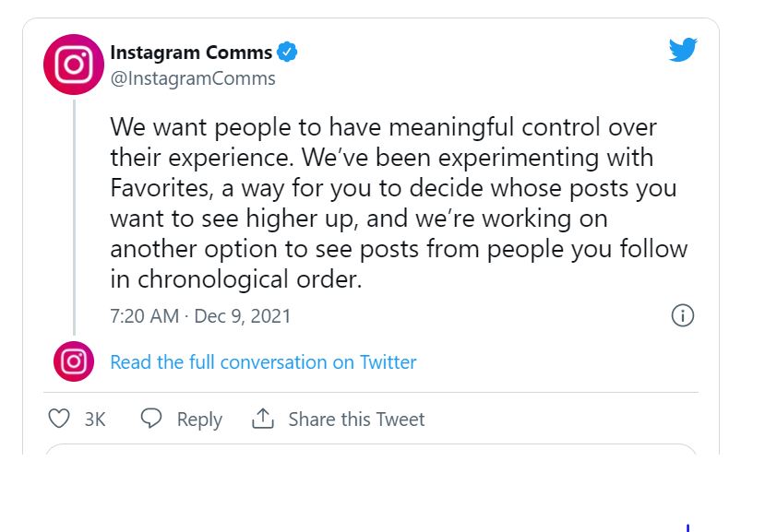Open the Twitter bird logo

point(683,49)
